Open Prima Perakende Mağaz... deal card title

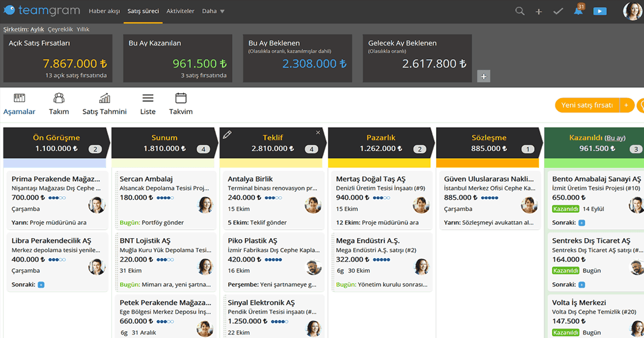56,179
